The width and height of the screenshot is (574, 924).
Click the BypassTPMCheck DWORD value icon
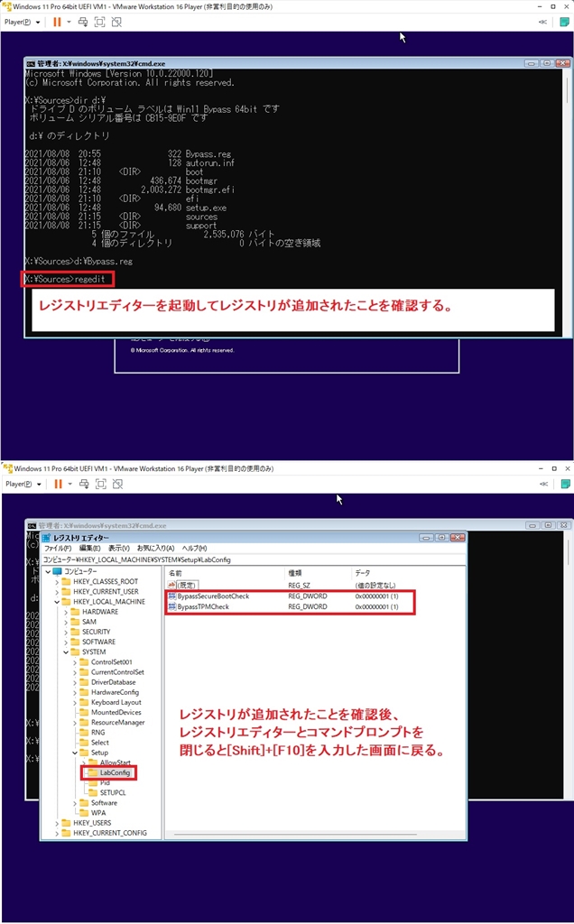pos(172,606)
